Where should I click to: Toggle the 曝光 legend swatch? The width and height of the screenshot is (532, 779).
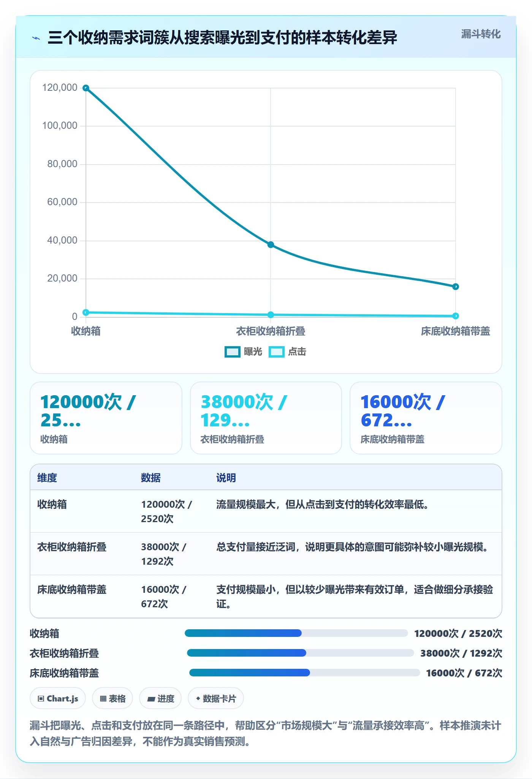click(232, 352)
